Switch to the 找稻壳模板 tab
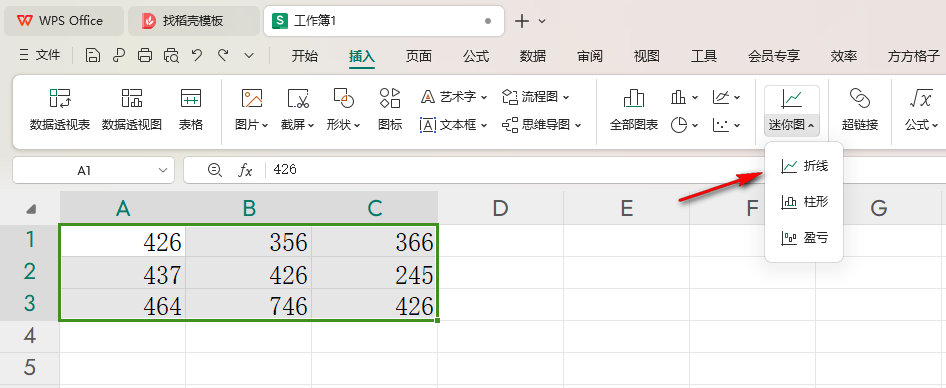The image size is (946, 388). click(193, 21)
